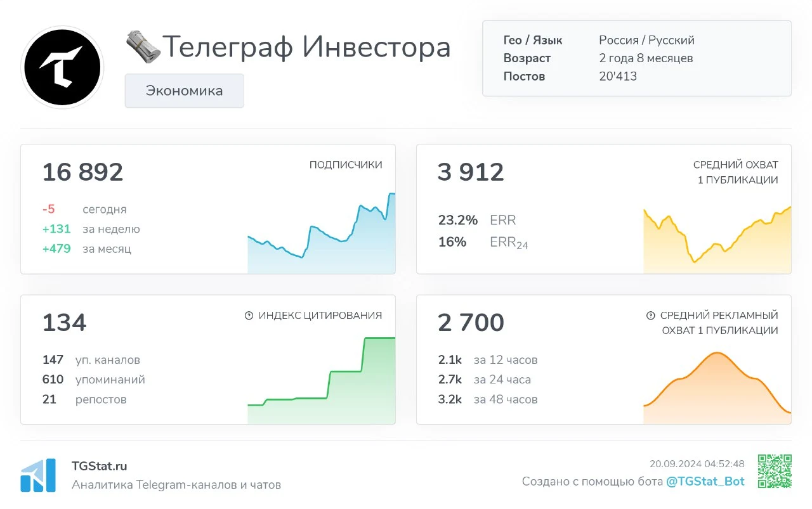Click the 21 репостов row

(x=84, y=399)
